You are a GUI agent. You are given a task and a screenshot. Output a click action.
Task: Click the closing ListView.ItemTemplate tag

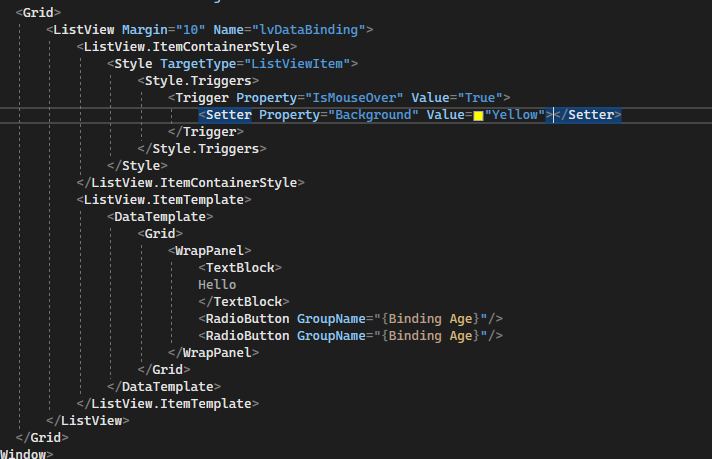click(168, 404)
